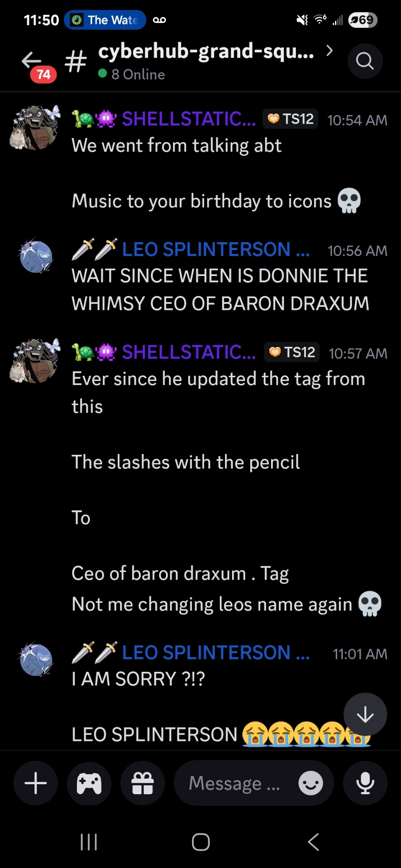This screenshot has height=868, width=401.
Task: Tap the microphone voice message button
Action: coord(365,783)
